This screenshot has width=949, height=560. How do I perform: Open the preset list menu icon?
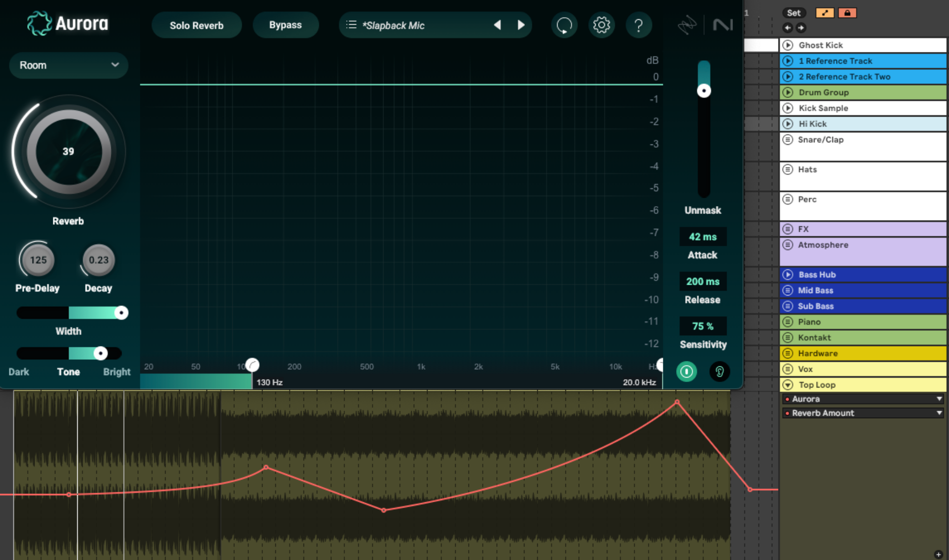pyautogui.click(x=351, y=25)
